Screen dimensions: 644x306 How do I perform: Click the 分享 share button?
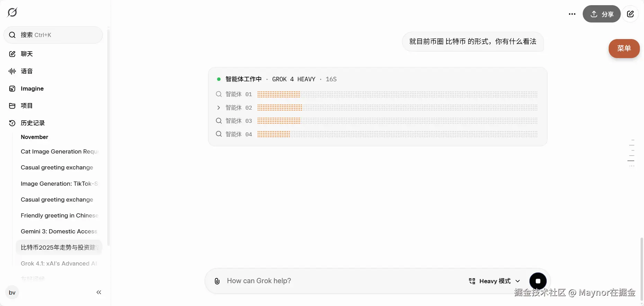(601, 14)
